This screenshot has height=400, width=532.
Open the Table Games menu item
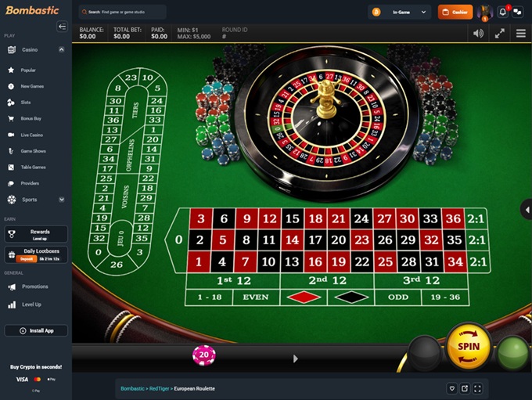33,167
